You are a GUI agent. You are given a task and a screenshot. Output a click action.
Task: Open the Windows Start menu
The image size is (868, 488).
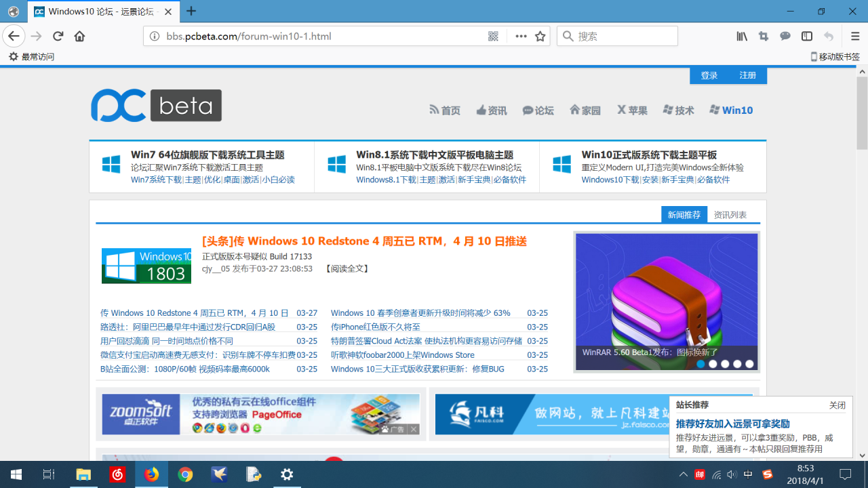(x=16, y=474)
